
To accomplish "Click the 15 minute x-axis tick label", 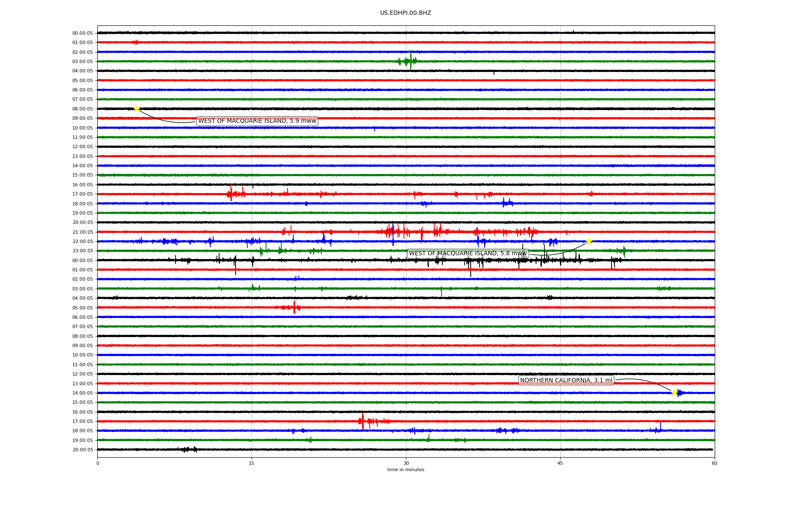I will [x=252, y=463].
